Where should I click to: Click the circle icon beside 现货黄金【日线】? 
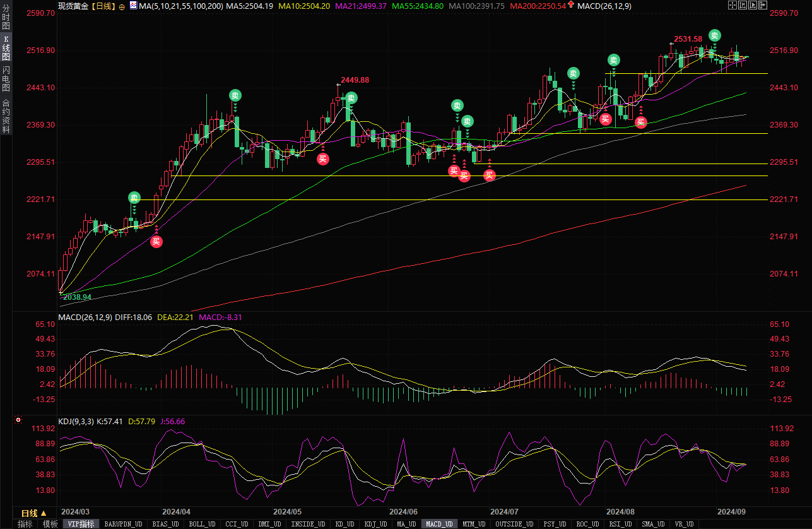[x=122, y=6]
